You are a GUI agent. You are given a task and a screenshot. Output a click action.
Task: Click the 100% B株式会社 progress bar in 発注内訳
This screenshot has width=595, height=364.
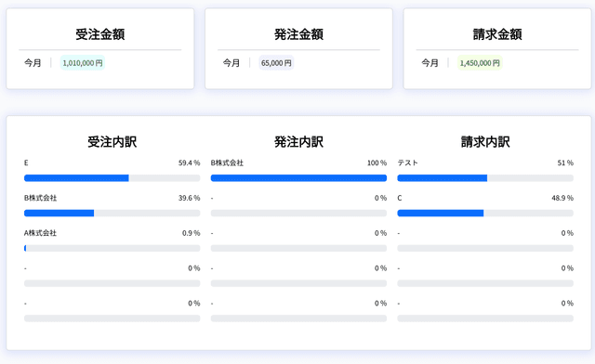298,178
